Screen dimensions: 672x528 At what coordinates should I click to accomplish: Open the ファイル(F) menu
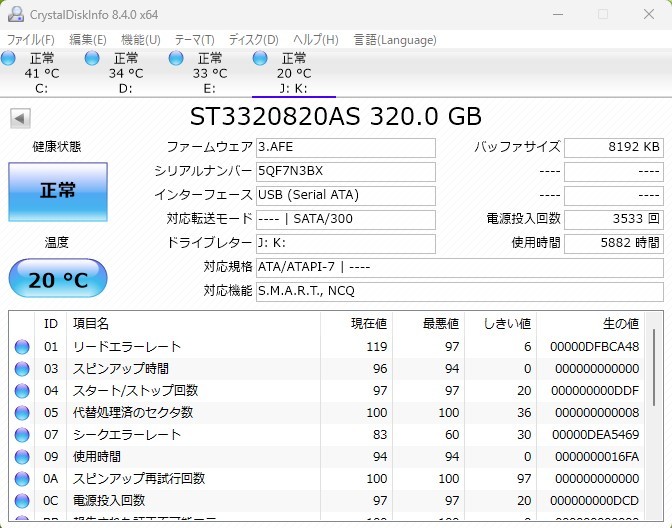[31, 40]
